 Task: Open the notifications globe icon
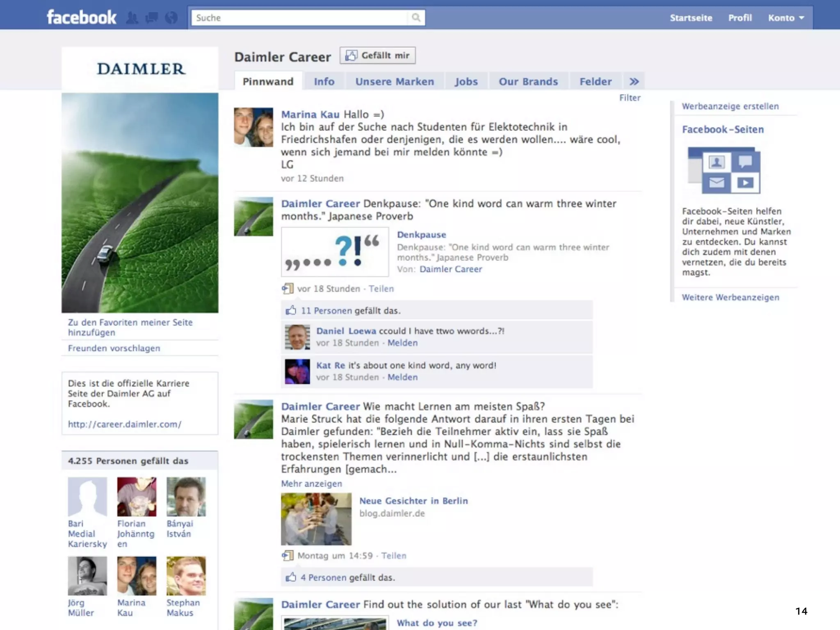point(171,18)
